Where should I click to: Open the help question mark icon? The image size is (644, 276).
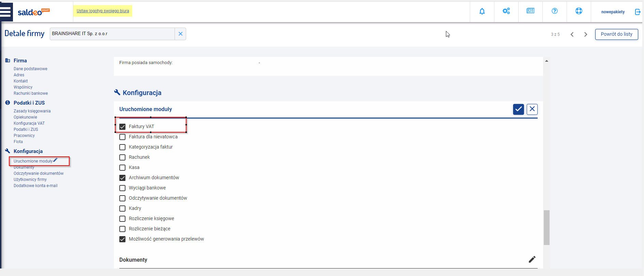(555, 11)
